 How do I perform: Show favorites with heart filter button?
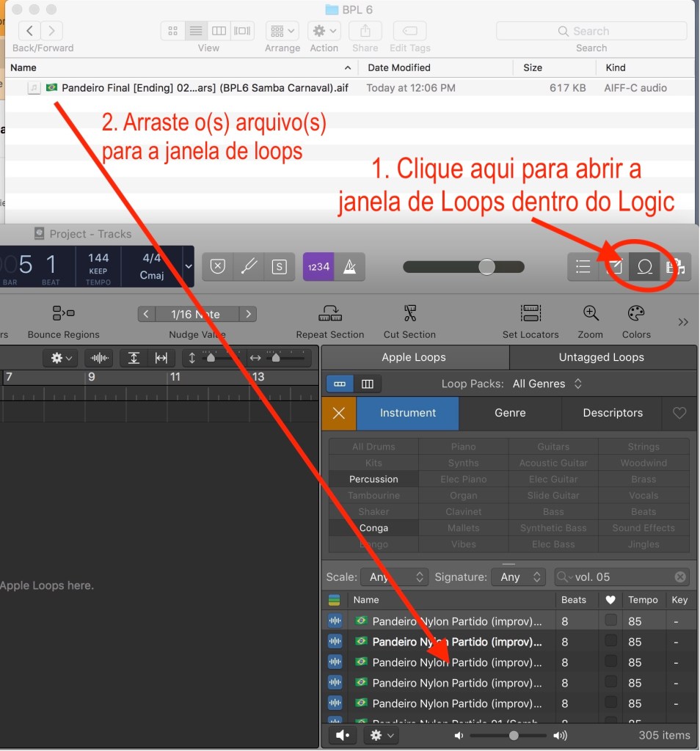point(679,414)
